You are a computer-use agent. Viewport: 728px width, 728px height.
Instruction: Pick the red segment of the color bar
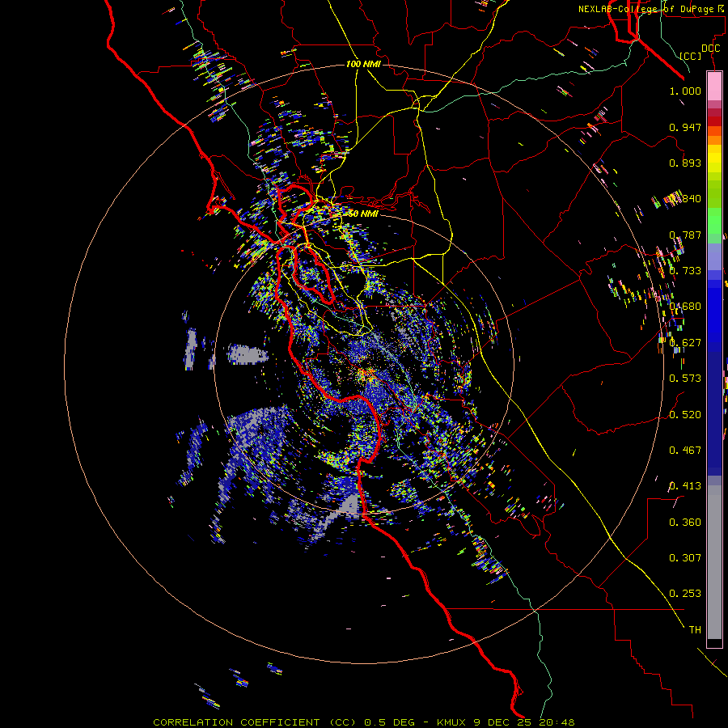pos(714,121)
